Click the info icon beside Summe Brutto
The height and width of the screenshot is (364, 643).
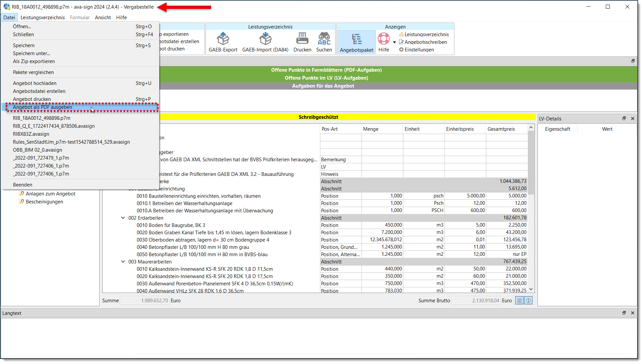coord(528,301)
